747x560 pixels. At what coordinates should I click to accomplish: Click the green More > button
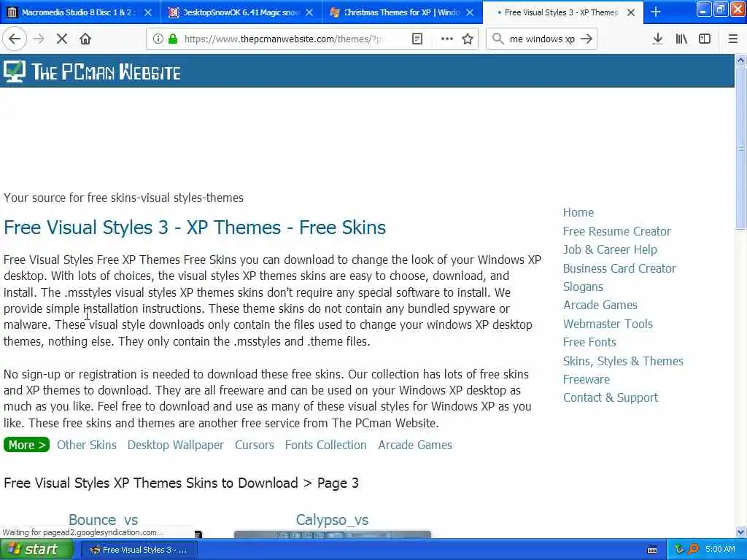pyautogui.click(x=27, y=445)
